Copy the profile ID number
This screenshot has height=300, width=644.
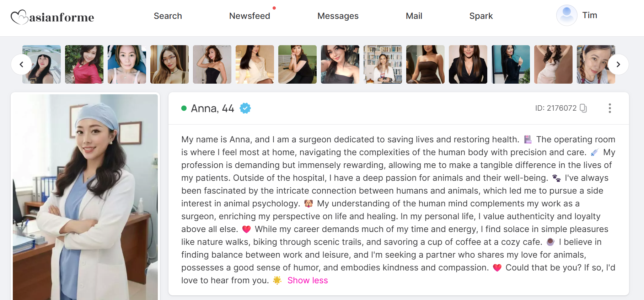coord(583,108)
